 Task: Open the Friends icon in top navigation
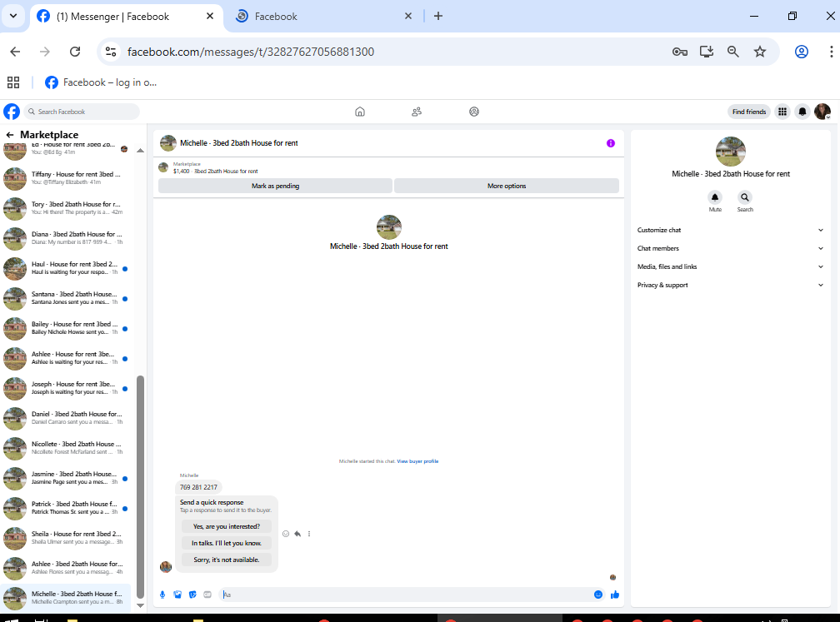click(417, 112)
